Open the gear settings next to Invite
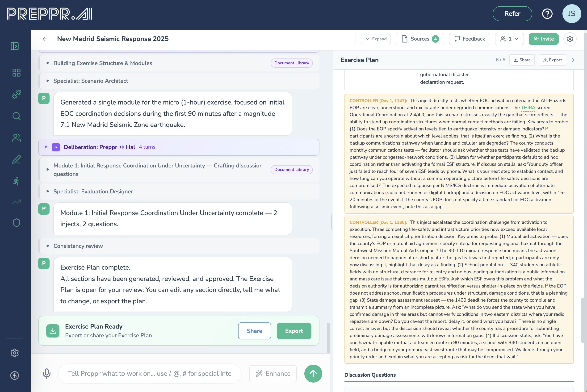Image resolution: width=587 pixels, height=392 pixels. [570, 39]
